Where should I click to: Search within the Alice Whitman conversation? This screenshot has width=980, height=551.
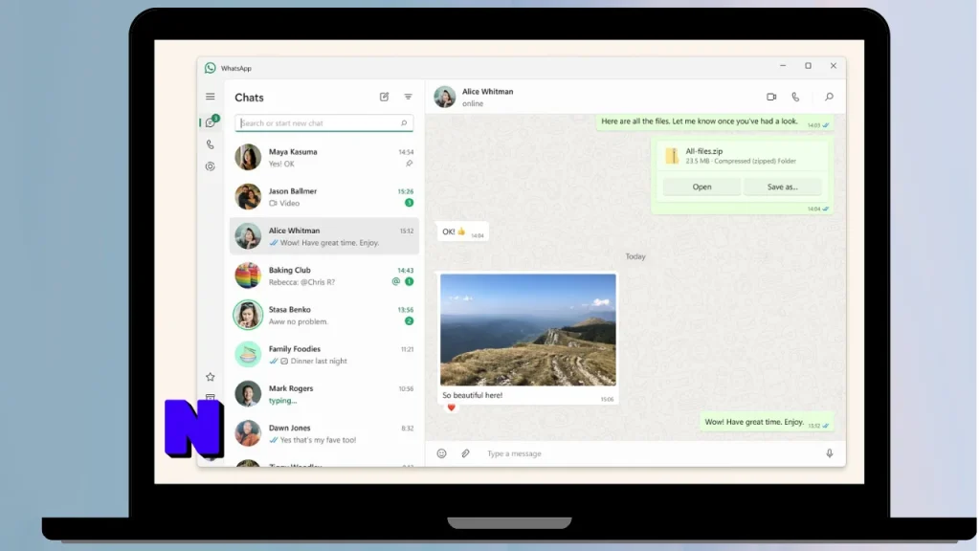click(829, 97)
